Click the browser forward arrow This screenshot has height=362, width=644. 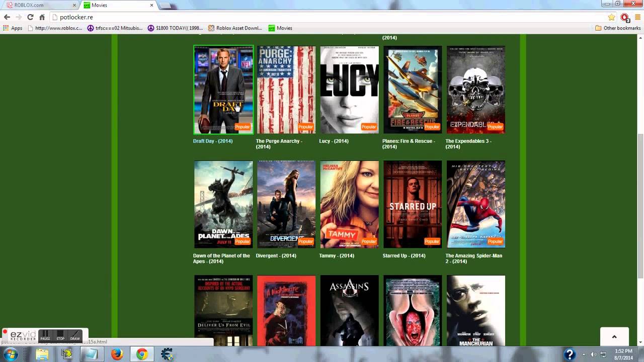[19, 17]
